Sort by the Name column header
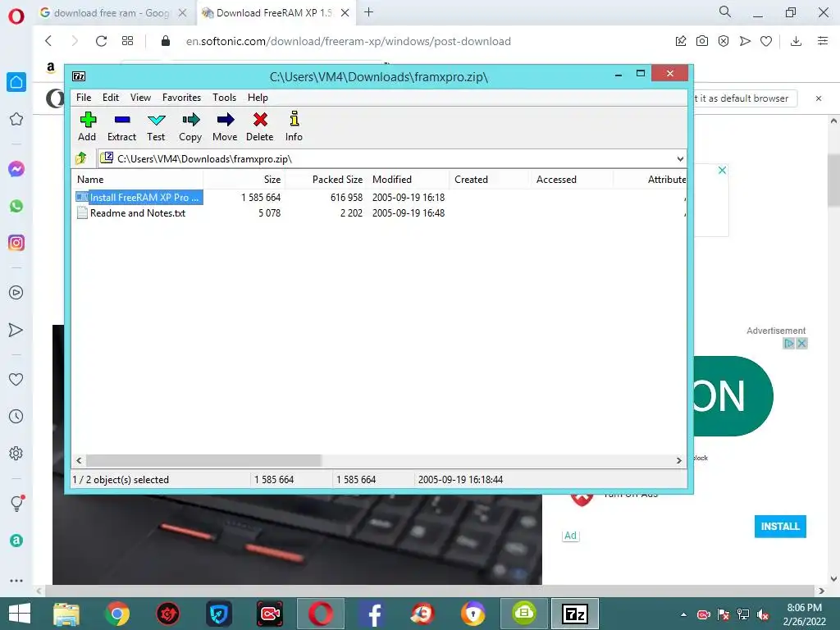 pyautogui.click(x=137, y=180)
